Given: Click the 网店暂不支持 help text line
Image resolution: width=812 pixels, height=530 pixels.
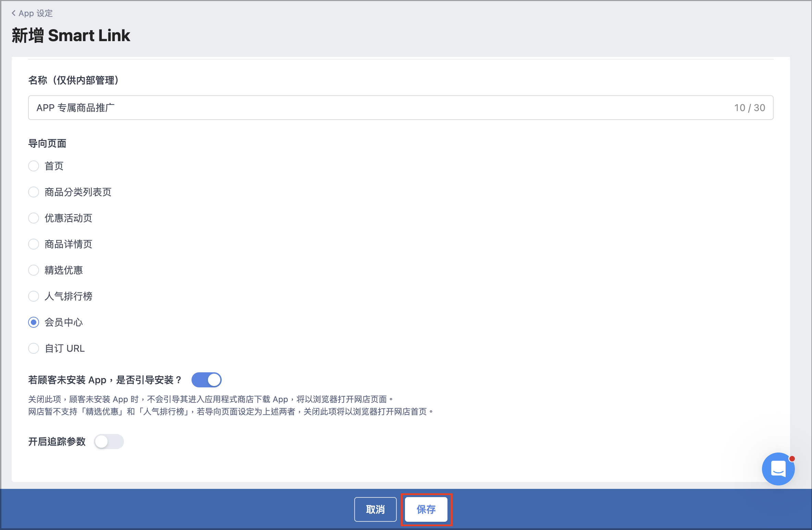Looking at the screenshot, I should 231,412.
